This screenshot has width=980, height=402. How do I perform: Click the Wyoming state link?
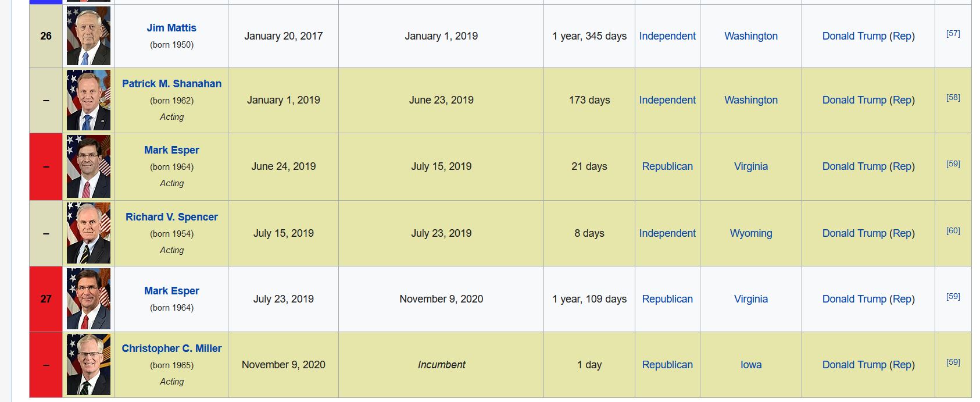point(751,233)
